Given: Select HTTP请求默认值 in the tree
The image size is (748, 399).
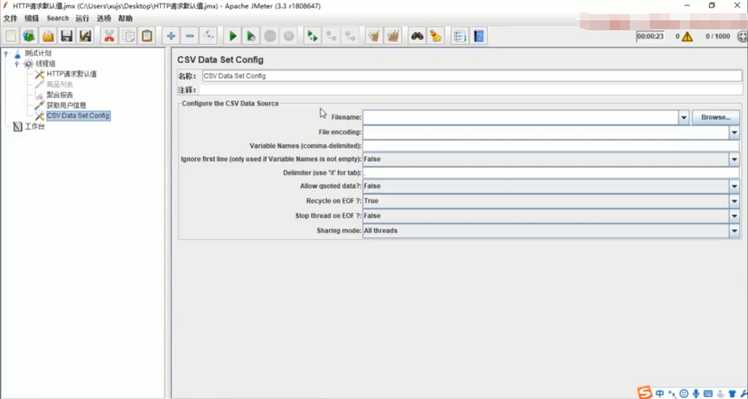Looking at the screenshot, I should pos(72,74).
